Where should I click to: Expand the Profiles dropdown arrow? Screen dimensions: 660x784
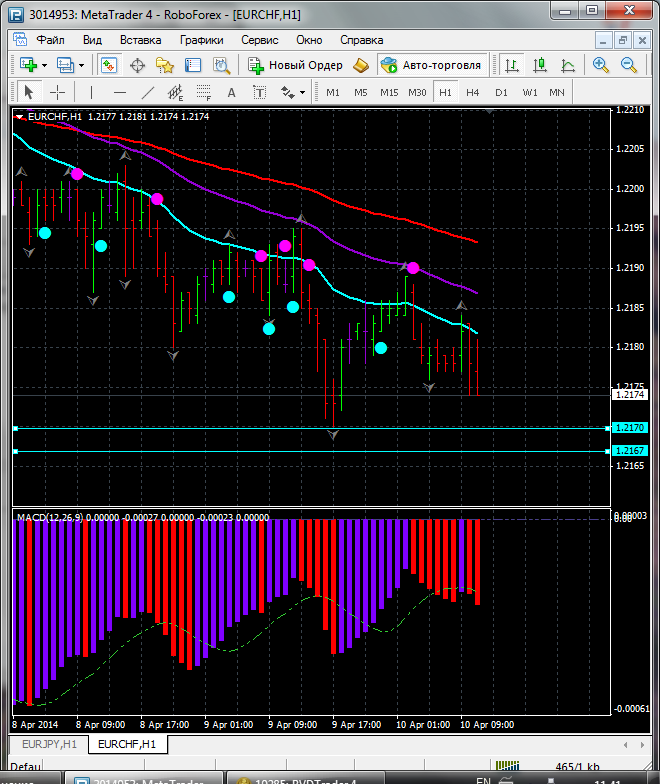(82, 66)
